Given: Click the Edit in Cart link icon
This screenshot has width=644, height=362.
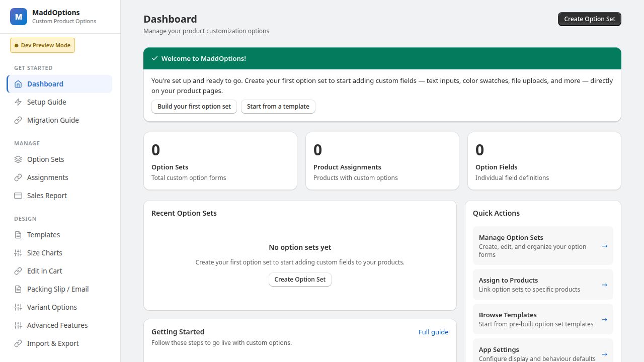Looking at the screenshot, I should tap(18, 271).
